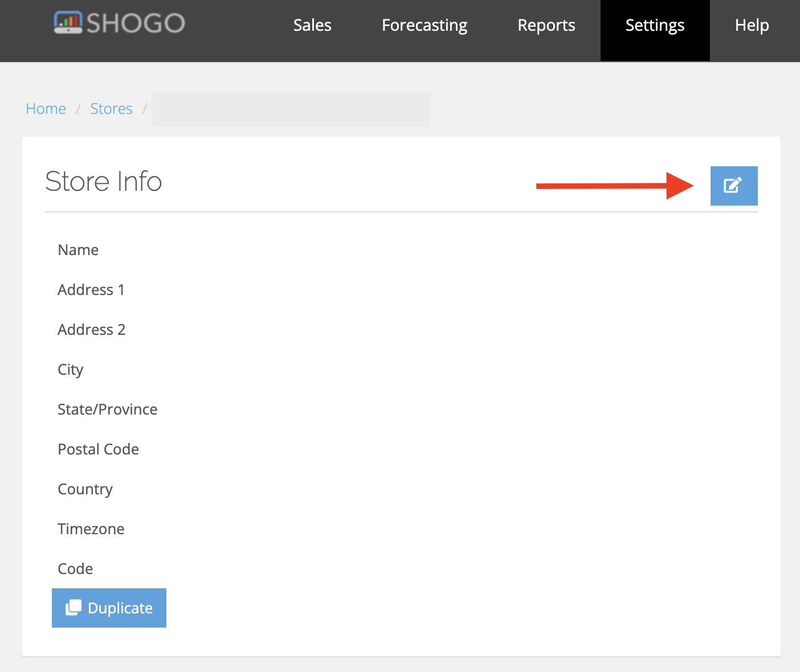The width and height of the screenshot is (800, 672).
Task: Select the Postal Code field
Action: [98, 449]
